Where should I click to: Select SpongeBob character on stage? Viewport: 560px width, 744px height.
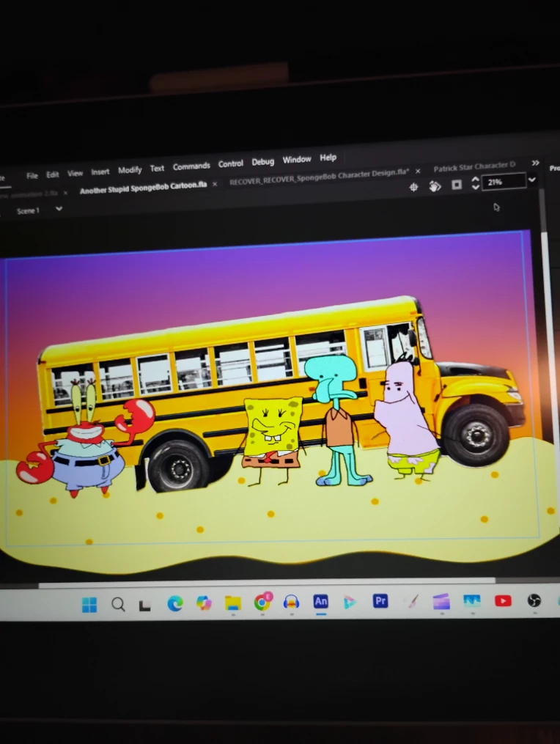(273, 441)
